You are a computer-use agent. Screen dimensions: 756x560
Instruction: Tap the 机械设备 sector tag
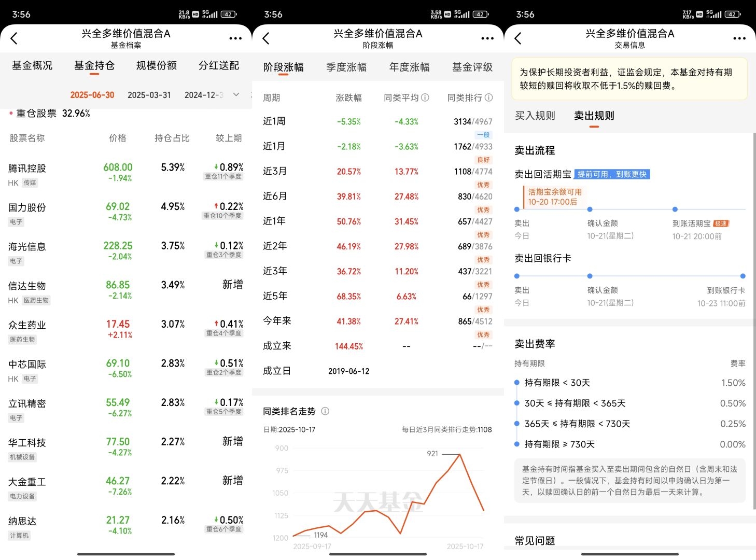pyautogui.click(x=22, y=457)
